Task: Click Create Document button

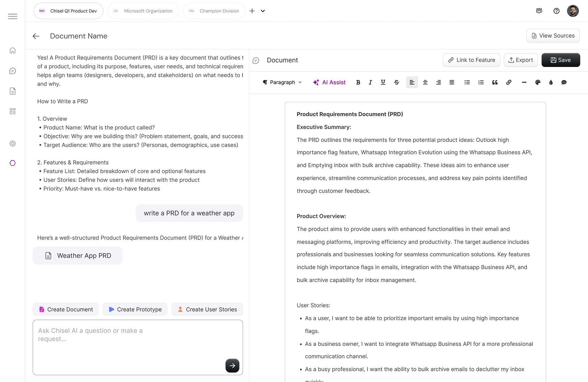Action: coord(66,309)
